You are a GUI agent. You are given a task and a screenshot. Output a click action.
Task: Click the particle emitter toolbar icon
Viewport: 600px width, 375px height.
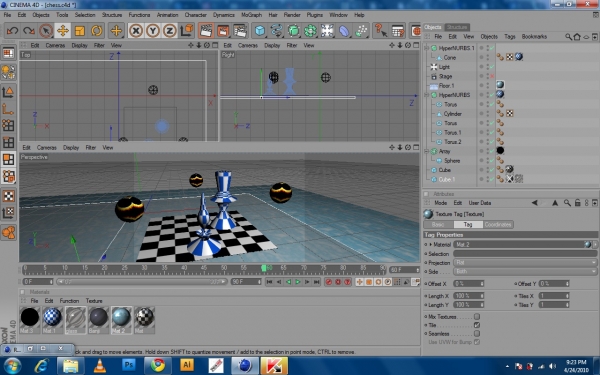[x=361, y=31]
